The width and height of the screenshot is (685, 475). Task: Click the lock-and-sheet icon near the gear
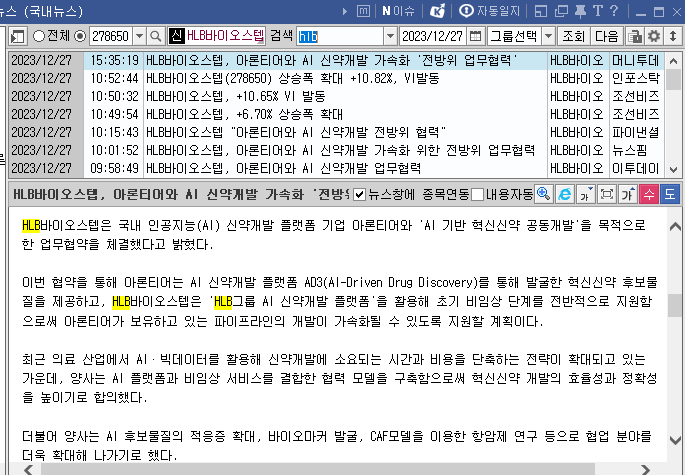(635, 36)
